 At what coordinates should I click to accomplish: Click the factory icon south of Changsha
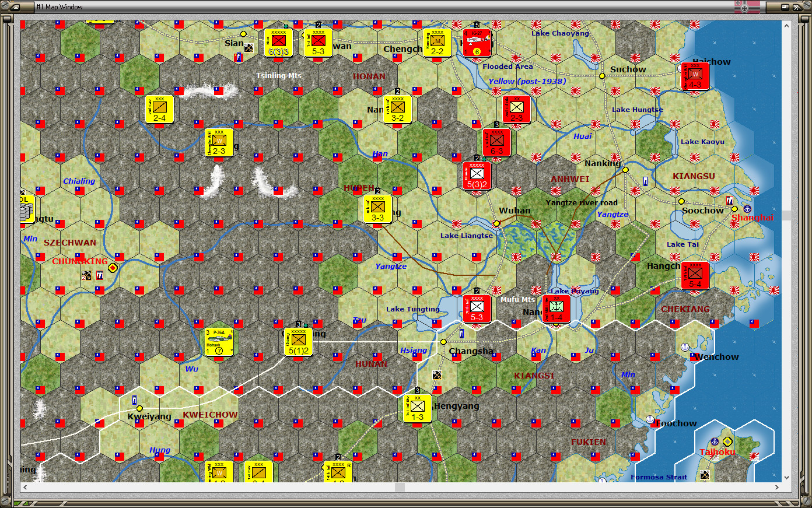(437, 375)
